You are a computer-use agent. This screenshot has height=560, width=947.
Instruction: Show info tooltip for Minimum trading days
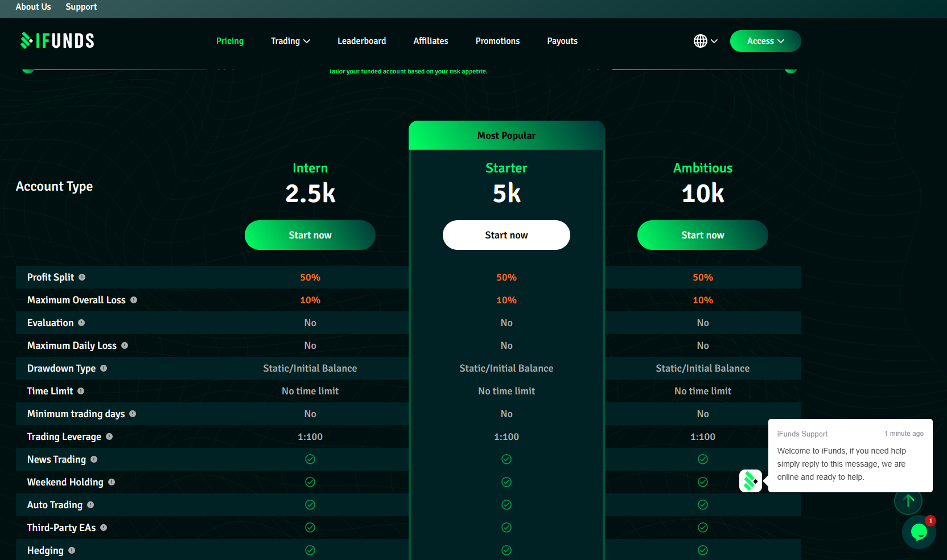coord(133,414)
